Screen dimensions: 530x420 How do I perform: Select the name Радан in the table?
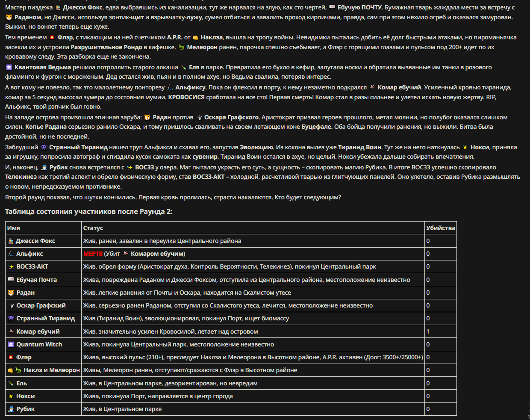pos(26,293)
